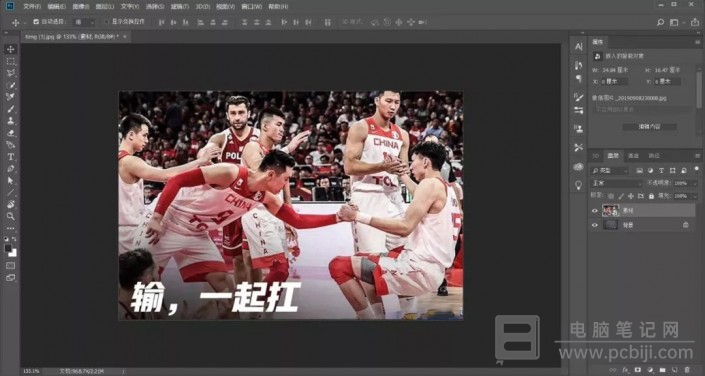Open the 文件(F) menu
Screen dimensions: 705x376
pyautogui.click(x=32, y=7)
